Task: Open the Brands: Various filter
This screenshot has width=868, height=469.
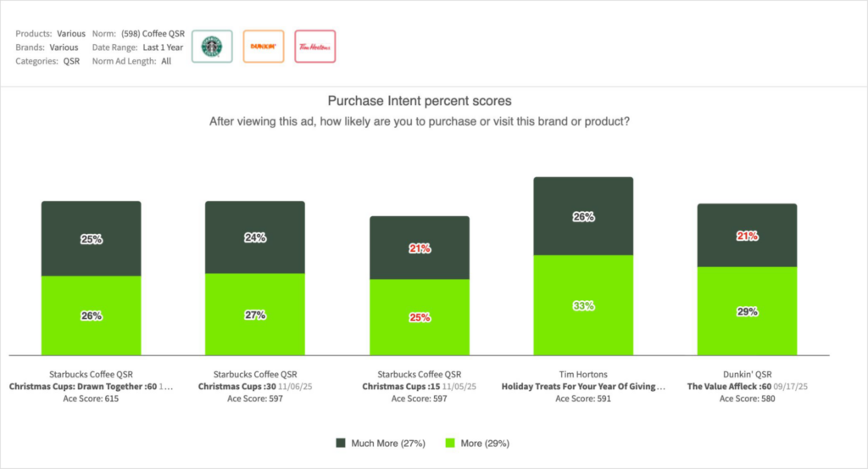Action: (64, 47)
